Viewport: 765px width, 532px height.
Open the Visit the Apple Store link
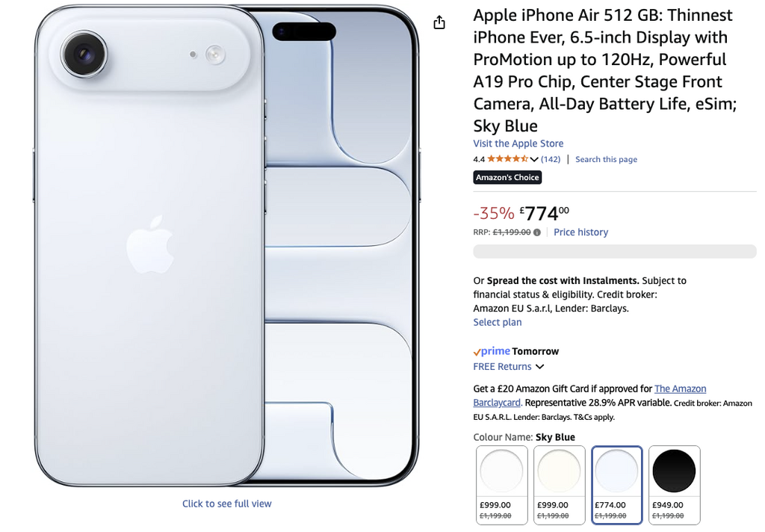[x=518, y=143]
